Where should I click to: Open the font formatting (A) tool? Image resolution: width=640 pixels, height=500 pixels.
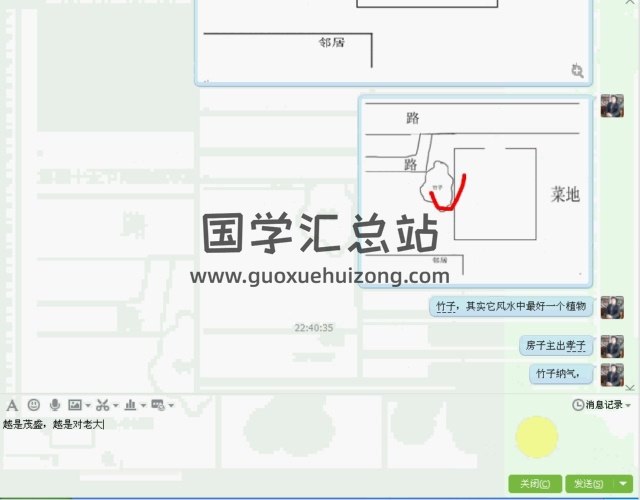click(x=12, y=405)
